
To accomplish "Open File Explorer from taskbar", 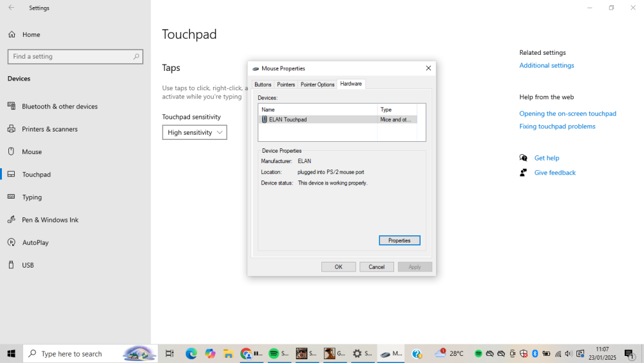I will 229,353.
